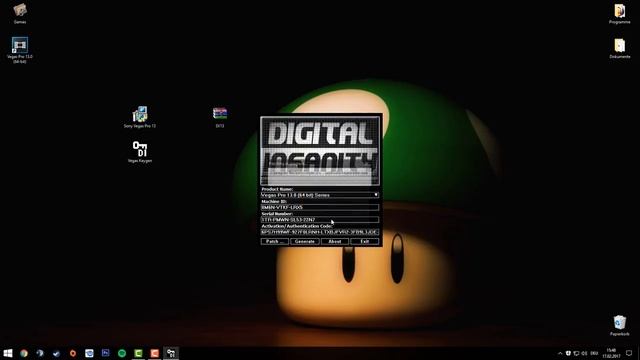Click the About button
This screenshot has width=640, height=360.
(335, 242)
